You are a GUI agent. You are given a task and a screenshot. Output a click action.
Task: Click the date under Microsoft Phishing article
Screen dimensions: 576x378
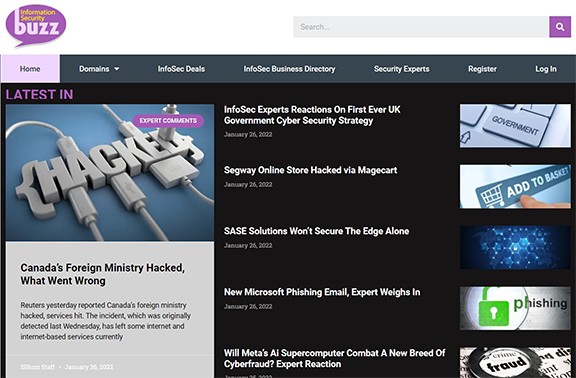point(248,306)
